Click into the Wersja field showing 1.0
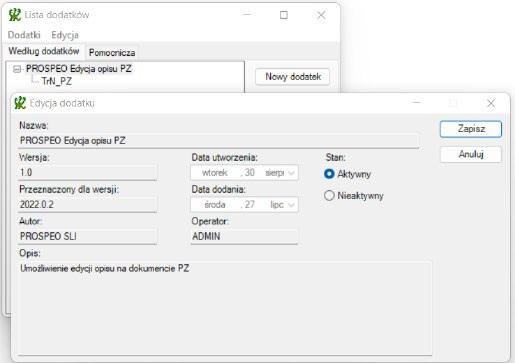515x363 pixels. point(87,173)
